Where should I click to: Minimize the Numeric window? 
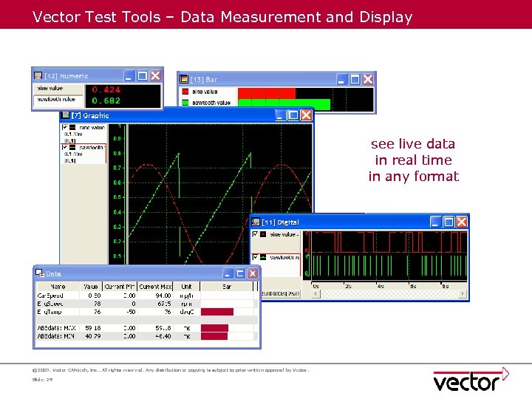click(129, 75)
